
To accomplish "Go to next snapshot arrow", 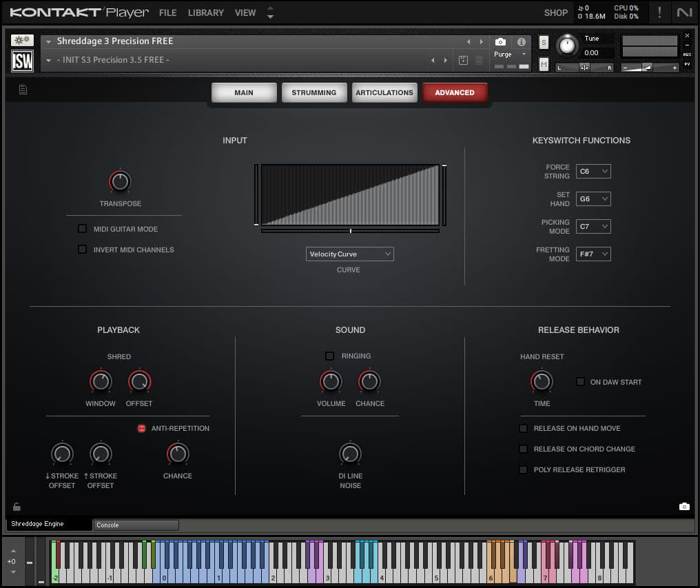I will (x=446, y=61).
